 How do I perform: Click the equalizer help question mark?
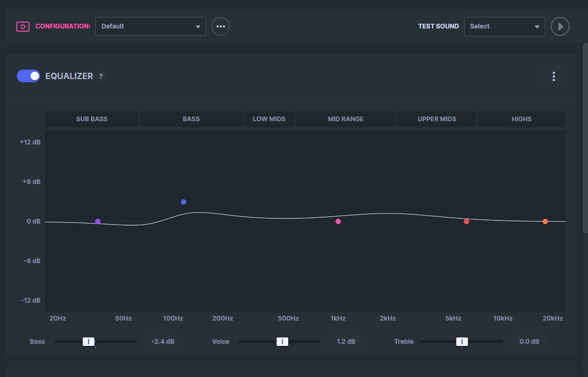coord(101,76)
